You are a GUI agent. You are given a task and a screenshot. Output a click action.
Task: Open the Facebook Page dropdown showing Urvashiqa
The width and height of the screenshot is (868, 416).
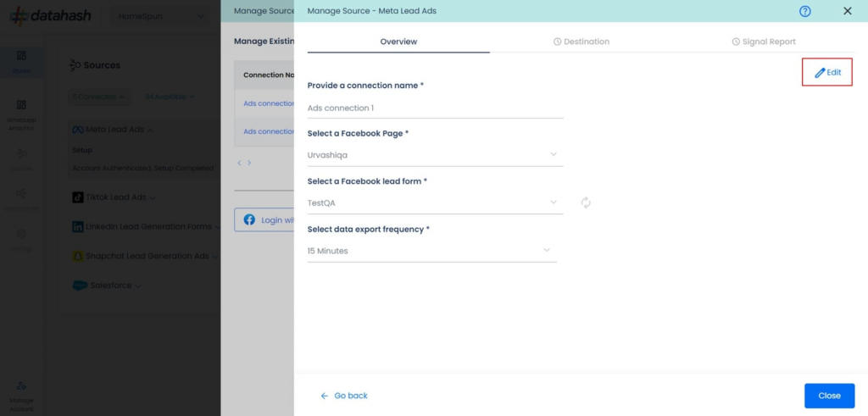click(x=435, y=155)
